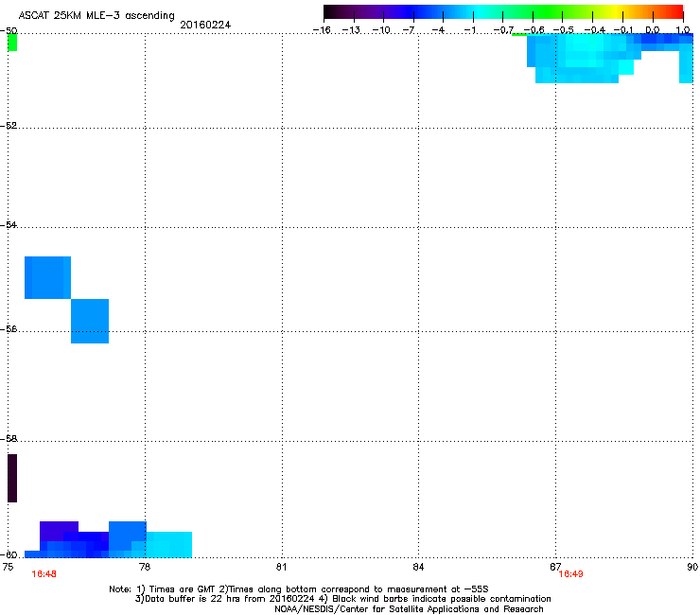Click the -0.6 tick label on the color bar

coord(534,30)
